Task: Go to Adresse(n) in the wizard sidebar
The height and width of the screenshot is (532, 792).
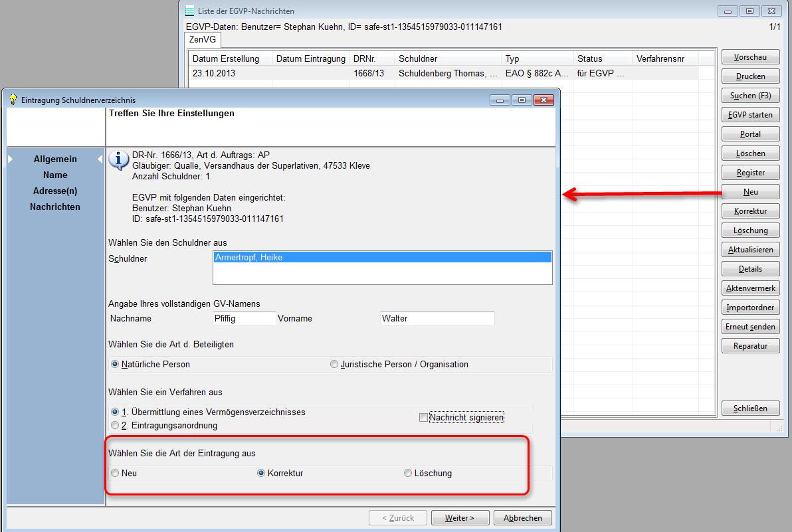Action: 55,191
